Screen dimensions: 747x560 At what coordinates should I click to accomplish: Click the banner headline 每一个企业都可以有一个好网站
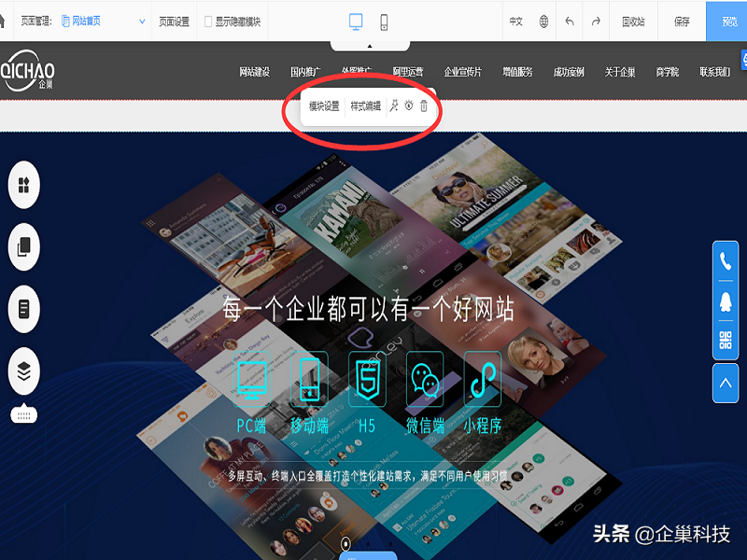click(368, 309)
